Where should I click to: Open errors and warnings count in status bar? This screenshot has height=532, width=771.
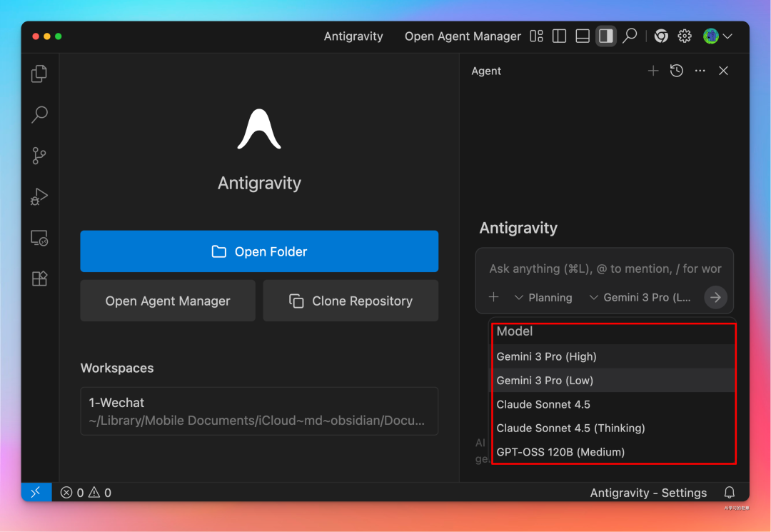click(x=86, y=492)
